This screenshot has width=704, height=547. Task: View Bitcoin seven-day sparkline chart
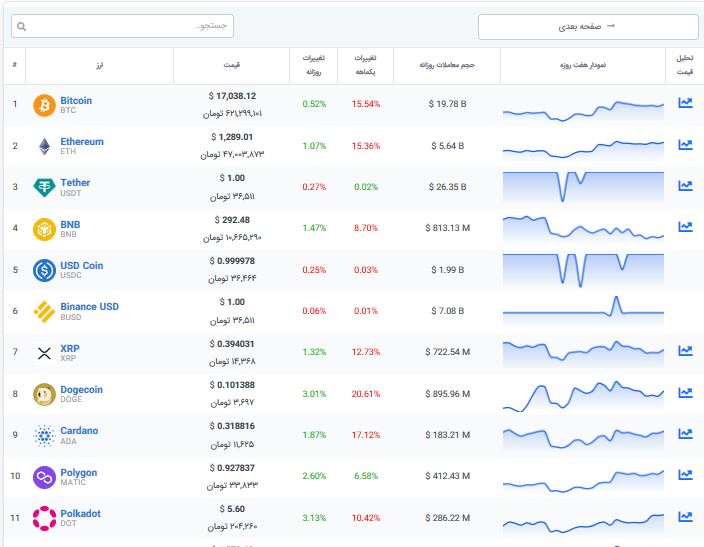pos(583,110)
